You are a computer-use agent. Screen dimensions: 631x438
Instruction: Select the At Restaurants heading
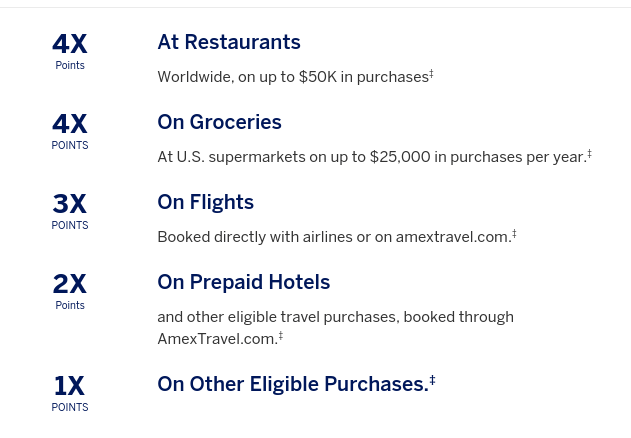point(229,42)
